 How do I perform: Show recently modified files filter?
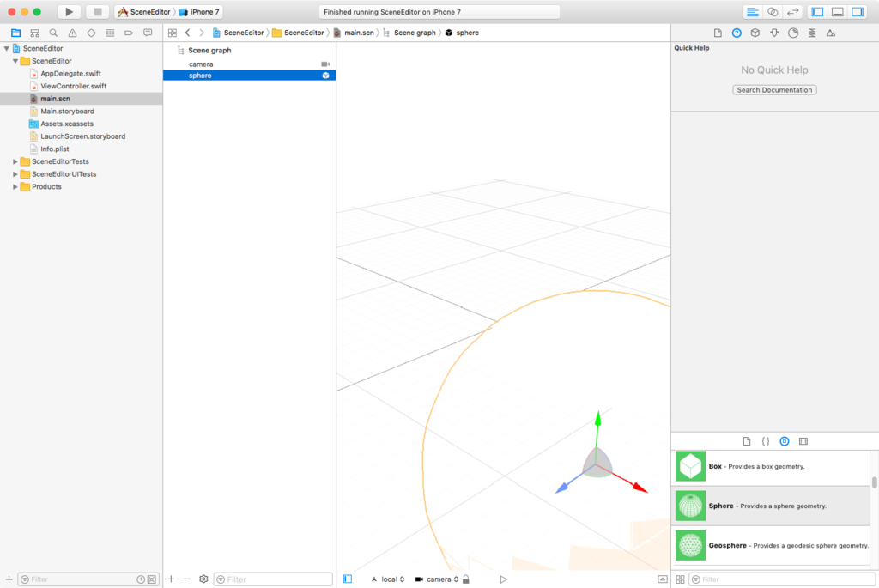(x=141, y=579)
